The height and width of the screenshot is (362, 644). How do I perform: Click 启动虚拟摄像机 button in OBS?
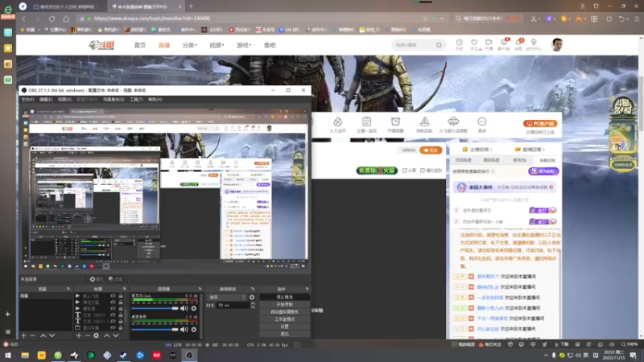click(285, 312)
